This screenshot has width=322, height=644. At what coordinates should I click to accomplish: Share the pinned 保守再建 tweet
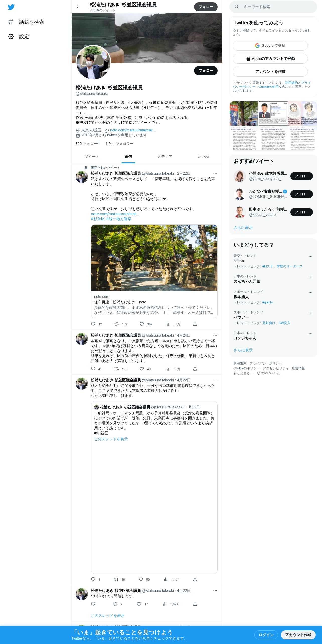(195, 324)
